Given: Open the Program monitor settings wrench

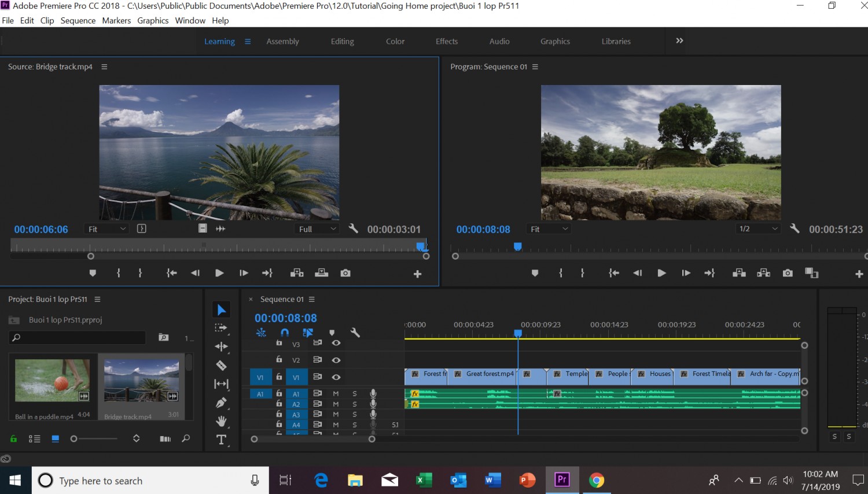Looking at the screenshot, I should [x=795, y=228].
